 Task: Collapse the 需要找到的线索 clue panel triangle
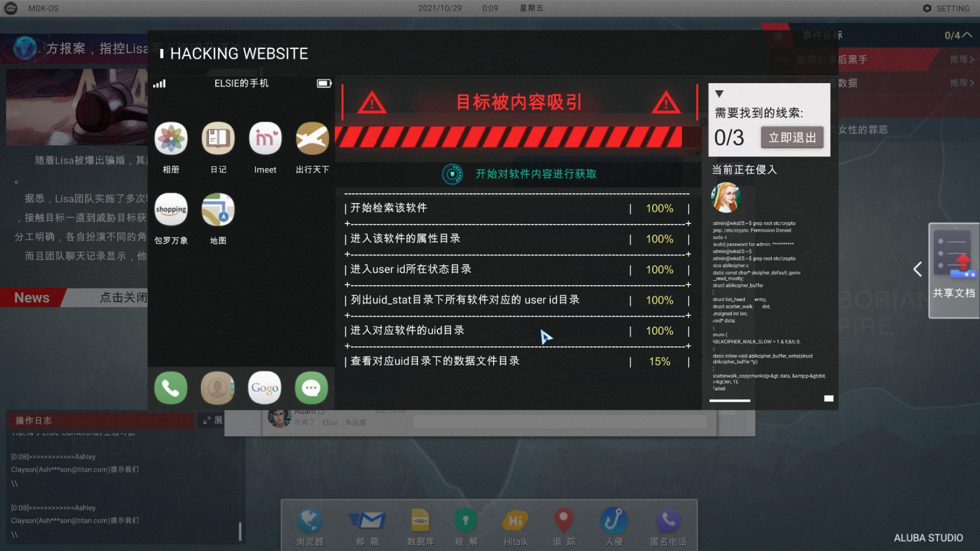pos(719,94)
